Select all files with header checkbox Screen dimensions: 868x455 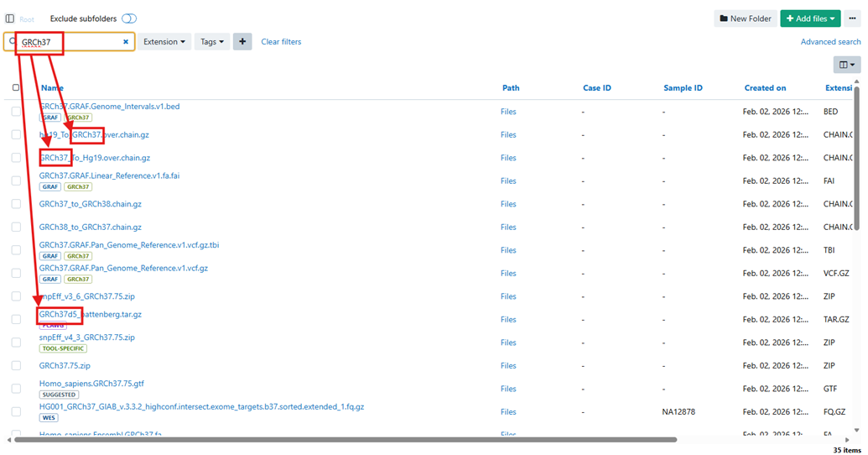pyautogui.click(x=16, y=87)
